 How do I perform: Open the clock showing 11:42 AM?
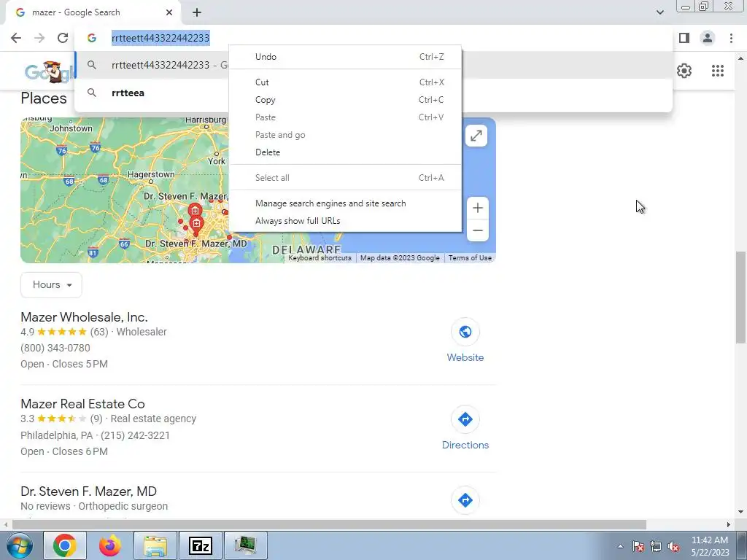pos(710,546)
